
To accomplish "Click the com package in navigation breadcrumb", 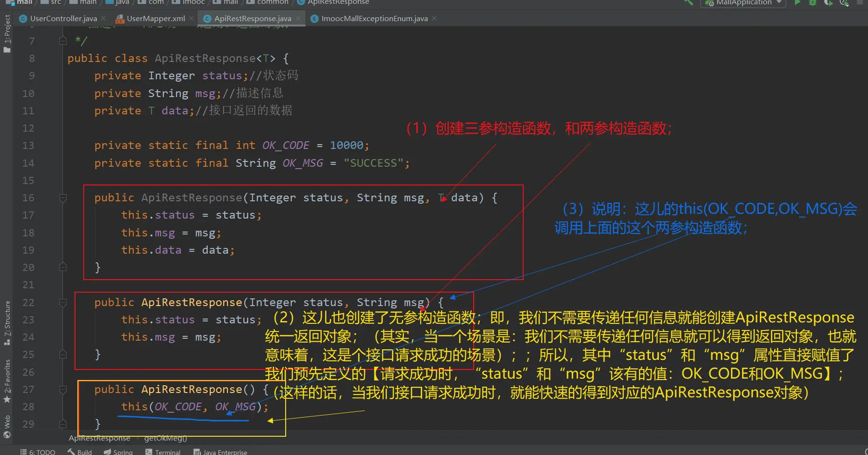I will (x=151, y=2).
